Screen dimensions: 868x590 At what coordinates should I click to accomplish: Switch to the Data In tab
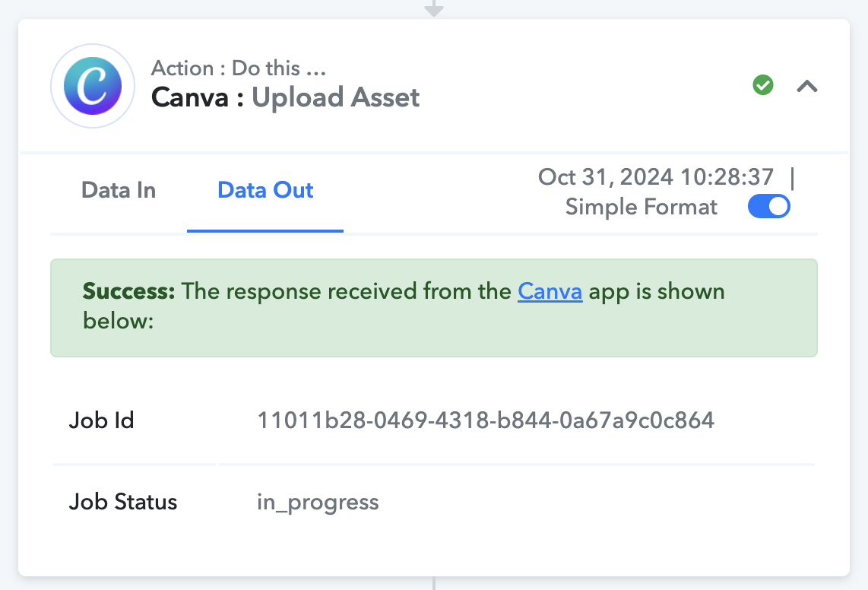[x=119, y=190]
